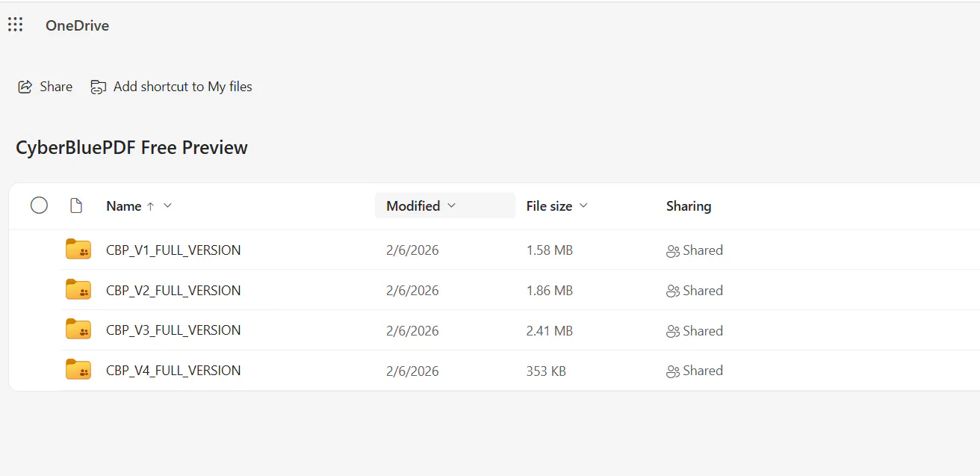980x476 pixels.
Task: Click the Share arrow icon
Action: [x=25, y=87]
